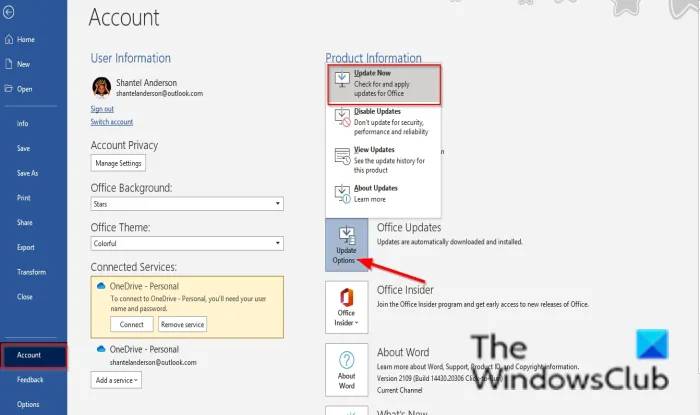Open Options in the left sidebar

(28, 404)
